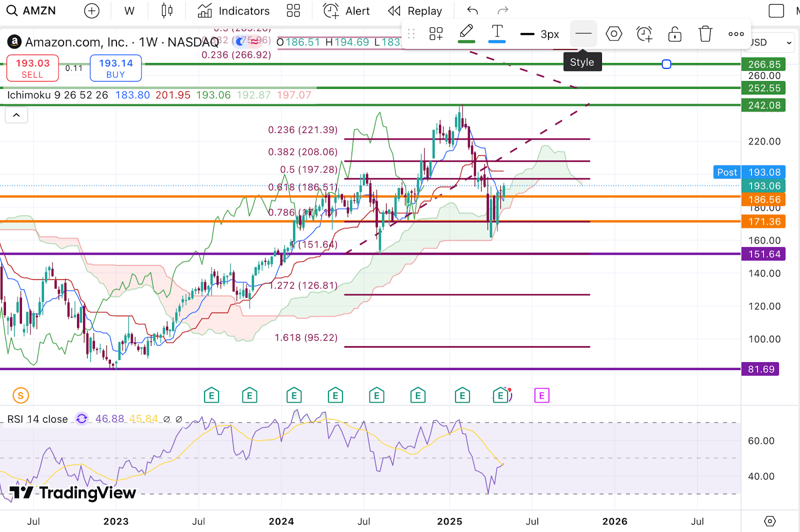Open the indicator templates grid icon

pos(293,11)
